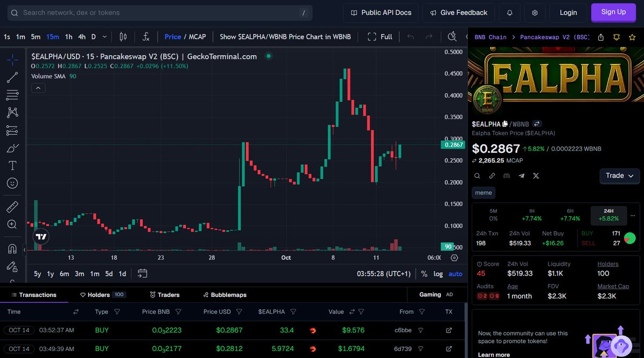
Task: Open the $EALPHA amount column filter
Action: click(293, 311)
